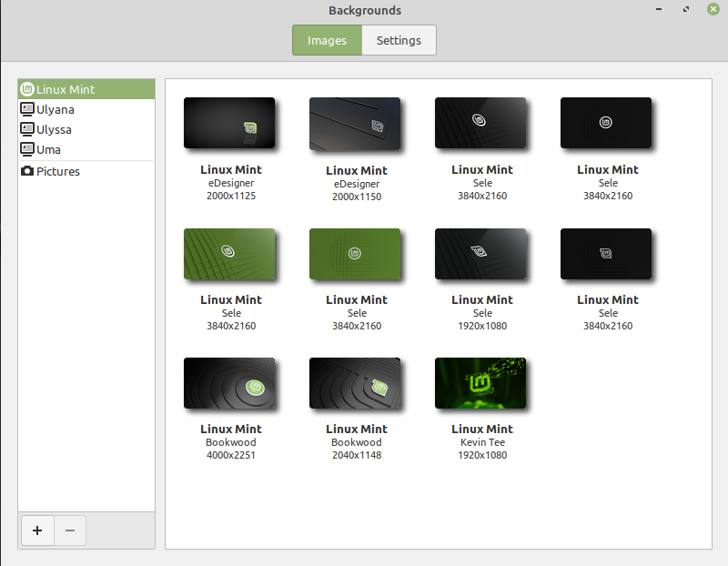Select the eDesigner 2000x1150 wallpaper

[x=356, y=124]
